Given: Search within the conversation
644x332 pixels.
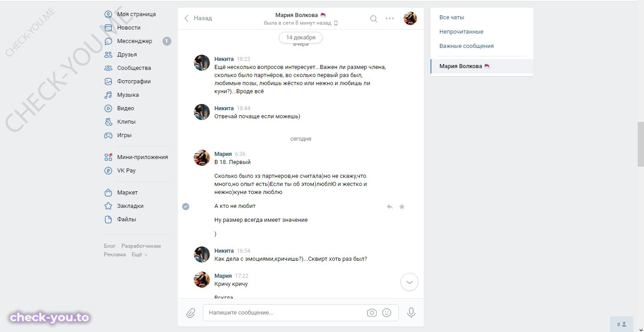Looking at the screenshot, I should coord(373,19).
